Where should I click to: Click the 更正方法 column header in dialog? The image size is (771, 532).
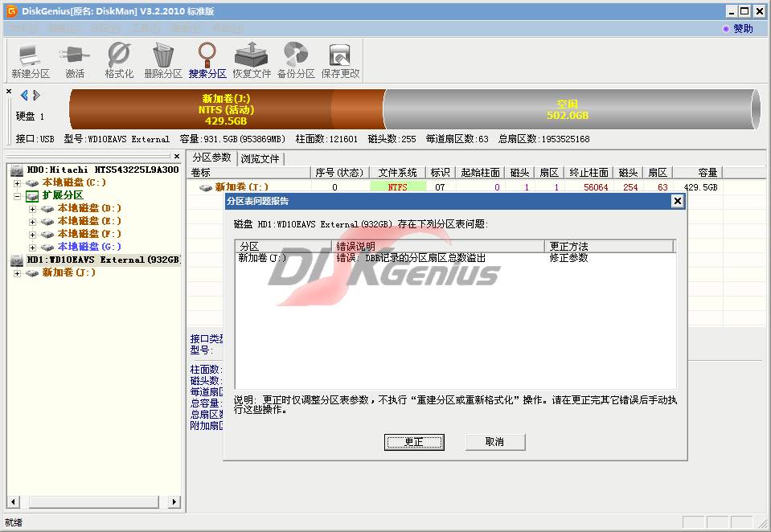(x=609, y=246)
